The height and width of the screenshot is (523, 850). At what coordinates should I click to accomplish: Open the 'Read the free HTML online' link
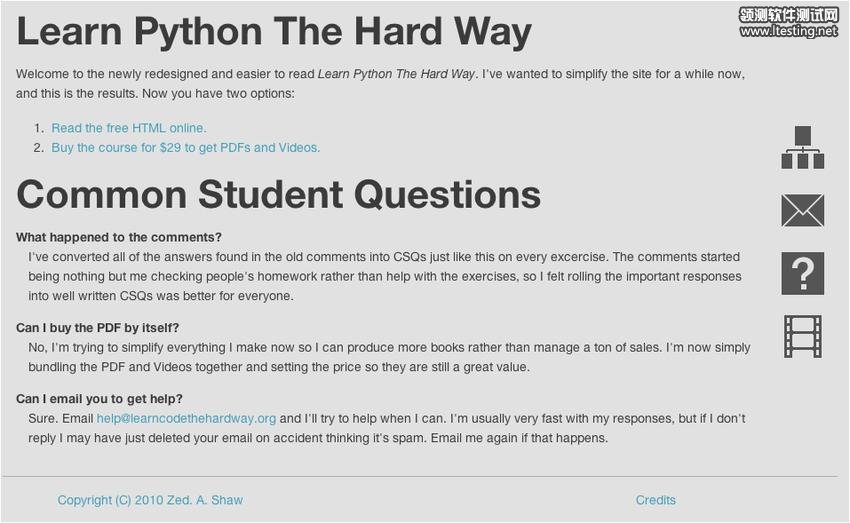click(129, 128)
